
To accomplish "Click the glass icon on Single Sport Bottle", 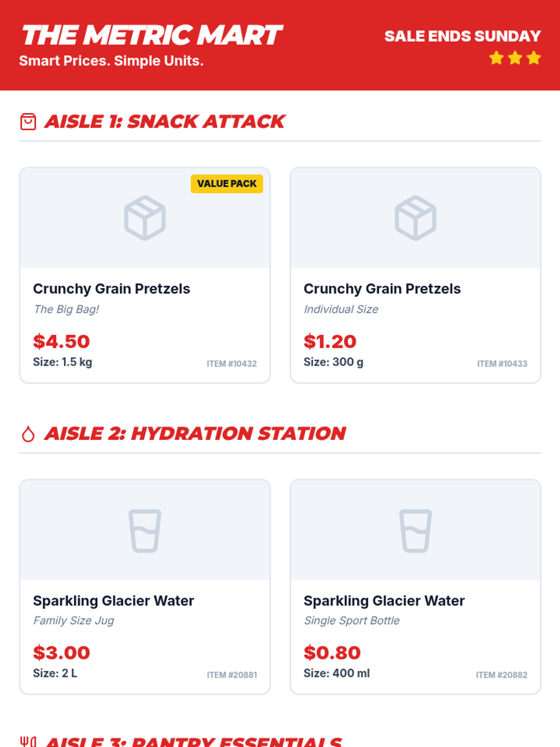I will [415, 531].
